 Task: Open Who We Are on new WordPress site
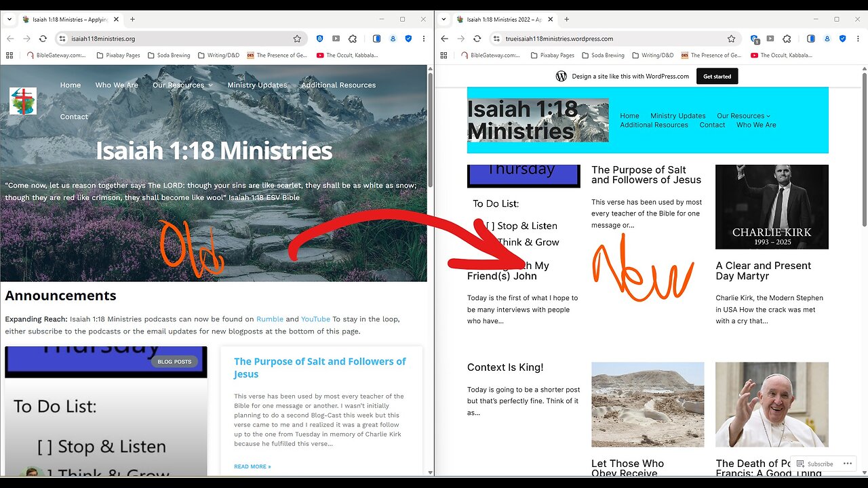click(x=756, y=125)
